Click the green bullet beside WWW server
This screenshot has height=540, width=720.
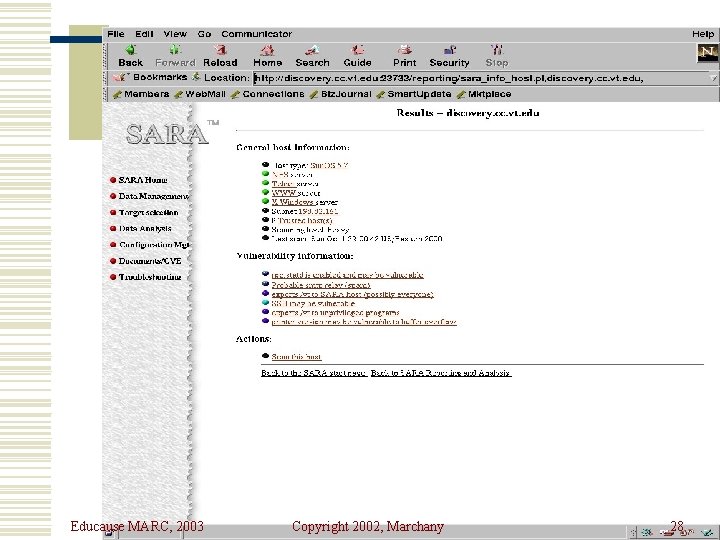tap(265, 192)
